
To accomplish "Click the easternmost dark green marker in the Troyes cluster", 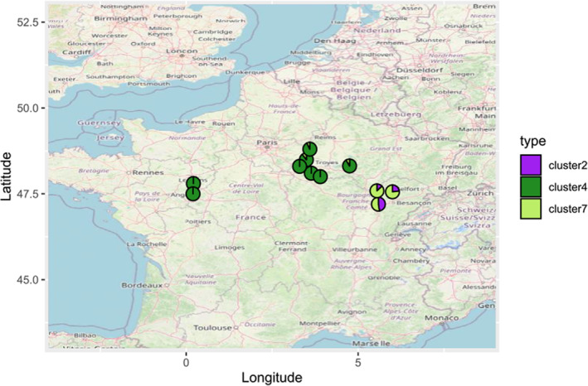I will pos(320,176).
